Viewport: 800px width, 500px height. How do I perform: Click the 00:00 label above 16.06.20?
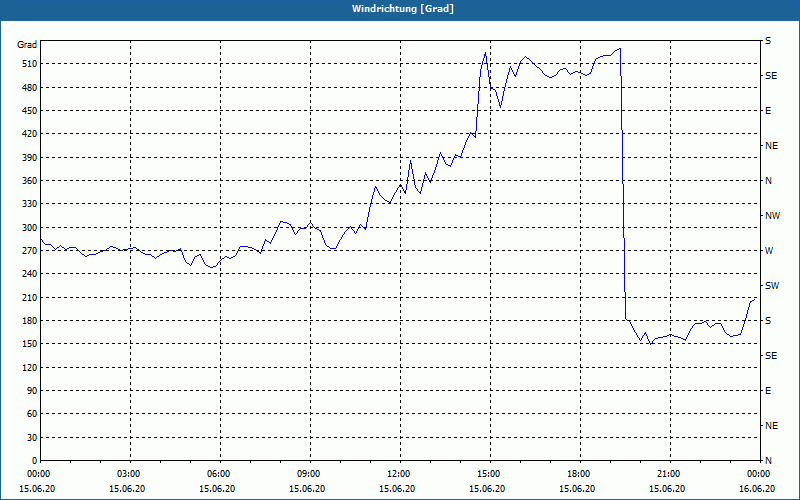coord(757,473)
